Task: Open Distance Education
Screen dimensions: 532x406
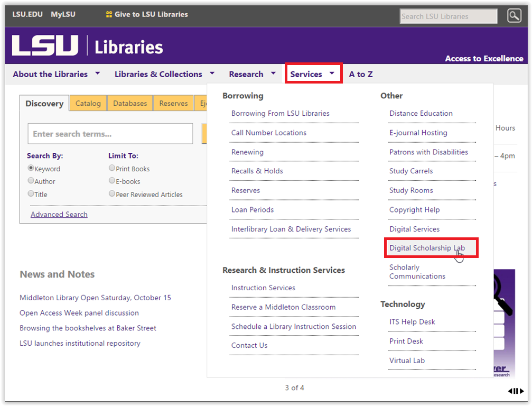Action: (x=421, y=113)
